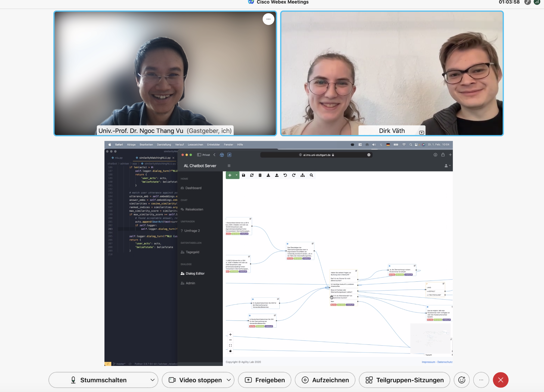Viewport: 544px width, 392px height.
Task: Toggle Safari's sidebar button next to Privat
Action: point(199,155)
